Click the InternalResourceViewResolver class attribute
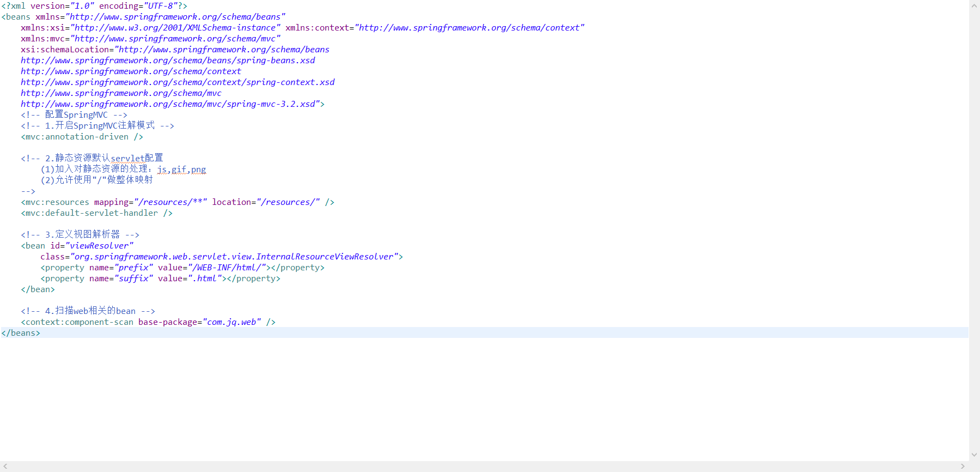This screenshot has width=980, height=472. click(222, 257)
